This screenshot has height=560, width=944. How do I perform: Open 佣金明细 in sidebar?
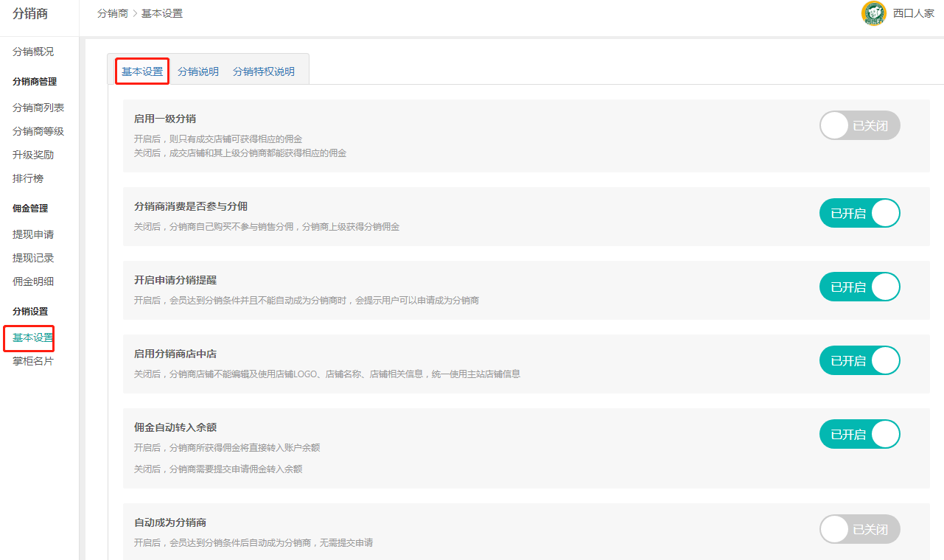coord(33,281)
